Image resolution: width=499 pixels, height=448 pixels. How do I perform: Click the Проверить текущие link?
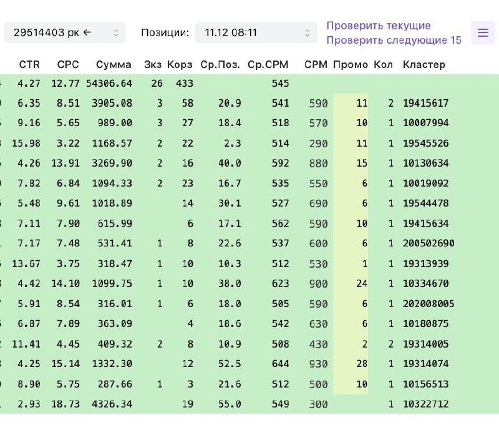coord(379,26)
